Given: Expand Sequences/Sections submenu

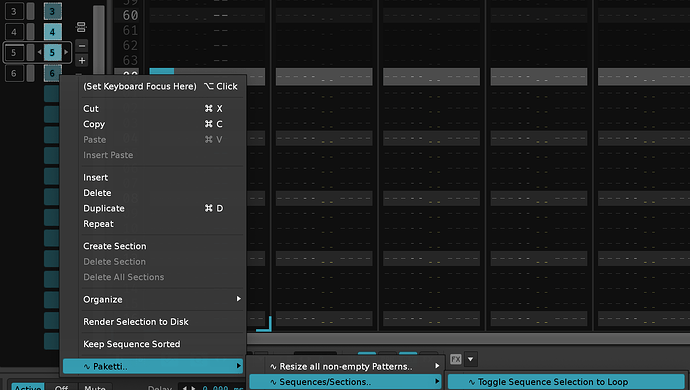Looking at the screenshot, I should pos(345,382).
